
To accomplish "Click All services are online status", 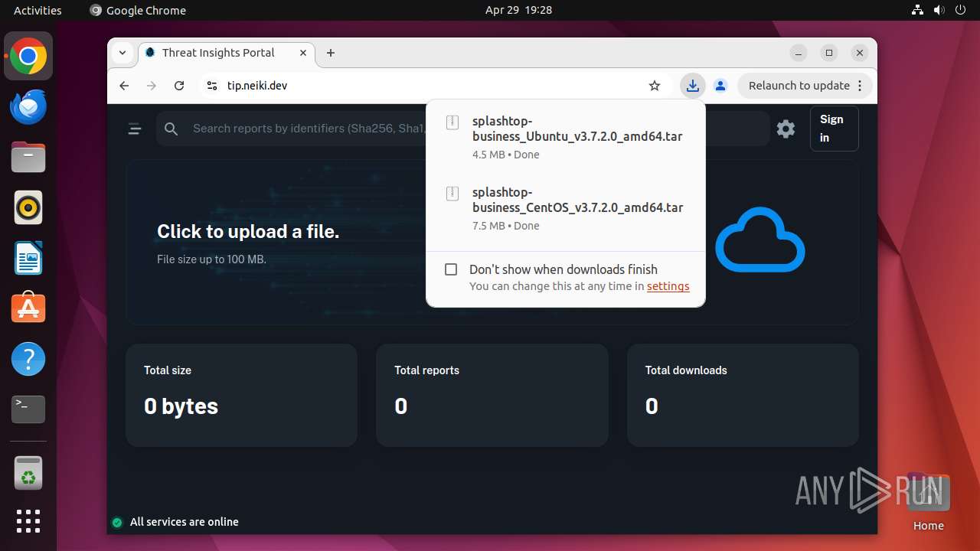I will pos(175,522).
